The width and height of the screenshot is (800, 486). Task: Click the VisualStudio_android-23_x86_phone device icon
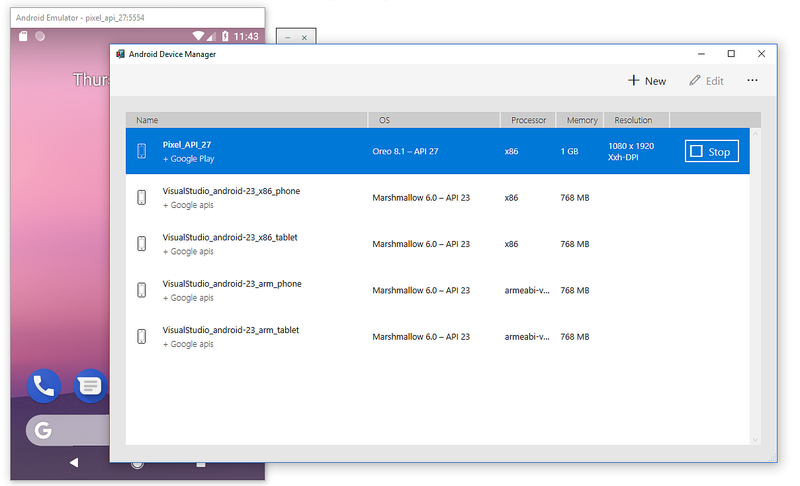click(x=142, y=198)
